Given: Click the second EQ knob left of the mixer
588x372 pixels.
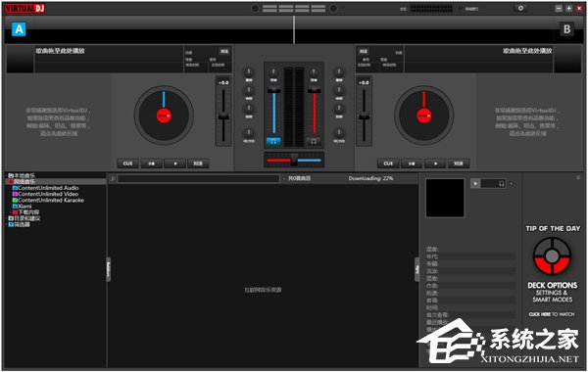Looking at the screenshot, I should click(x=249, y=90).
